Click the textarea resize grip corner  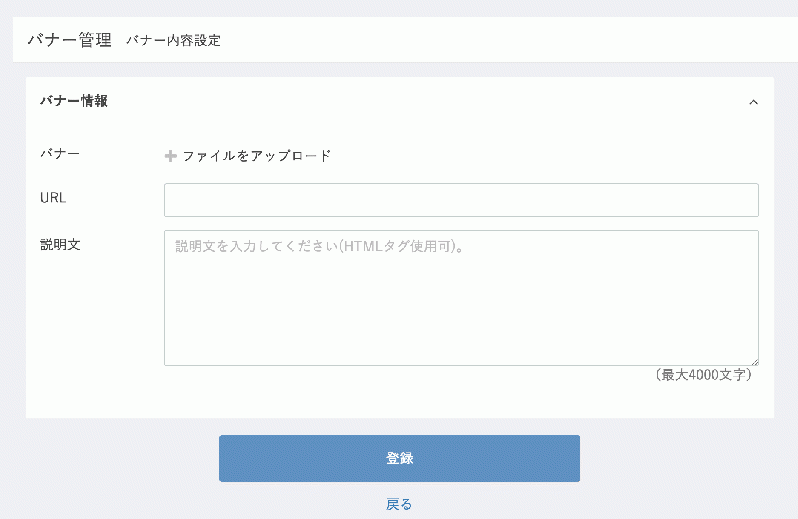click(x=755, y=362)
